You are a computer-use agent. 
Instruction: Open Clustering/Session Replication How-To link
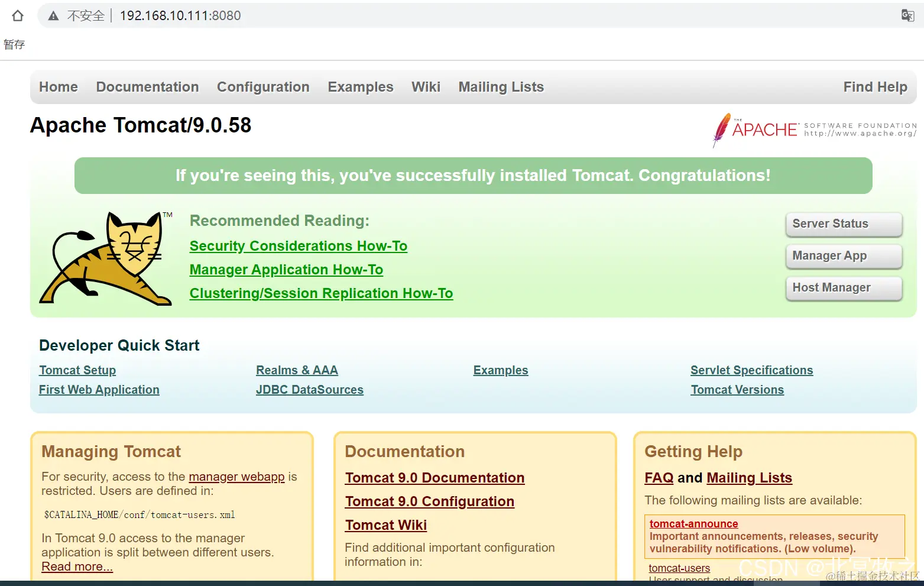(x=321, y=293)
